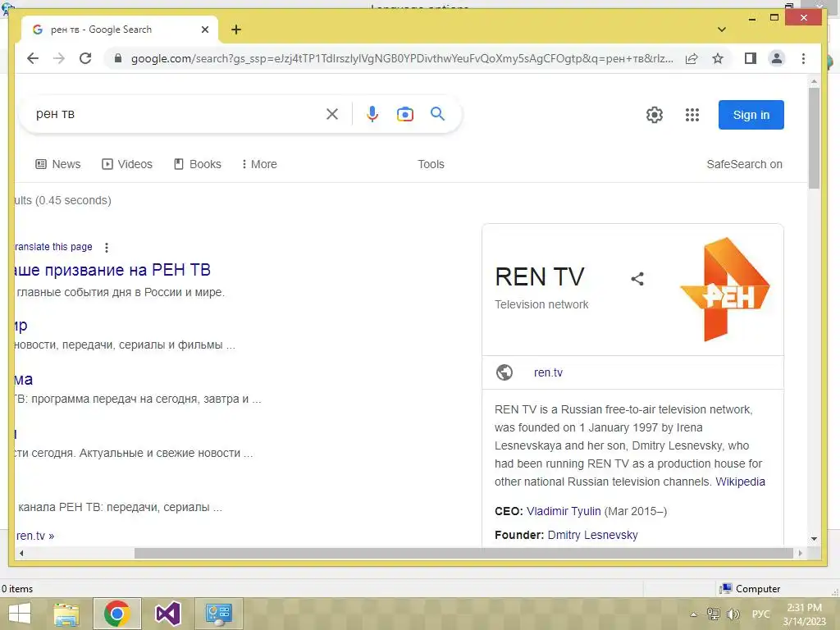Open the Chrome profile avatar menu

coord(777,58)
